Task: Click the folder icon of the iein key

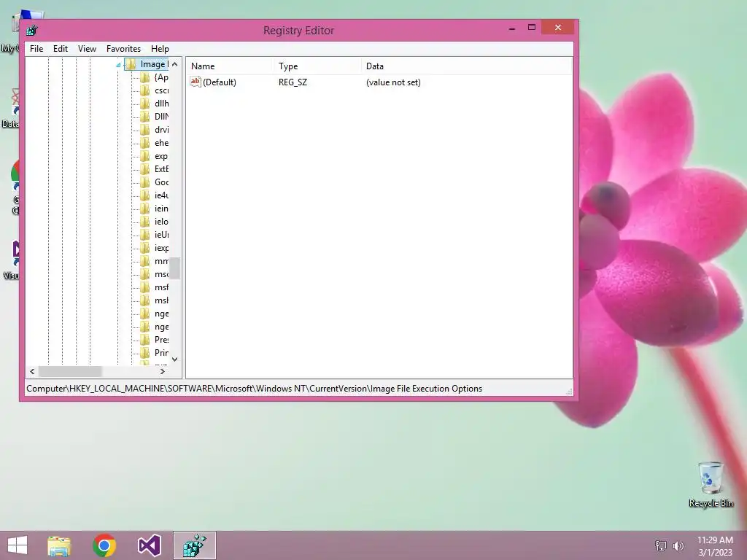Action: coord(145,209)
